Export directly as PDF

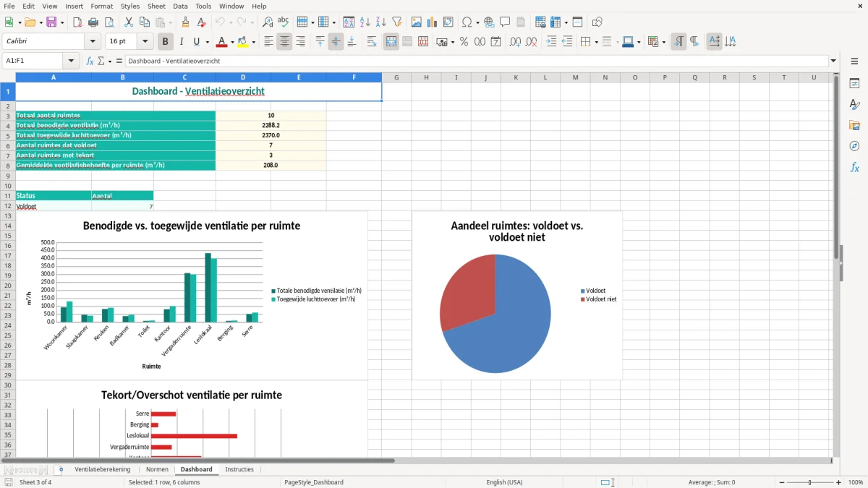(77, 22)
